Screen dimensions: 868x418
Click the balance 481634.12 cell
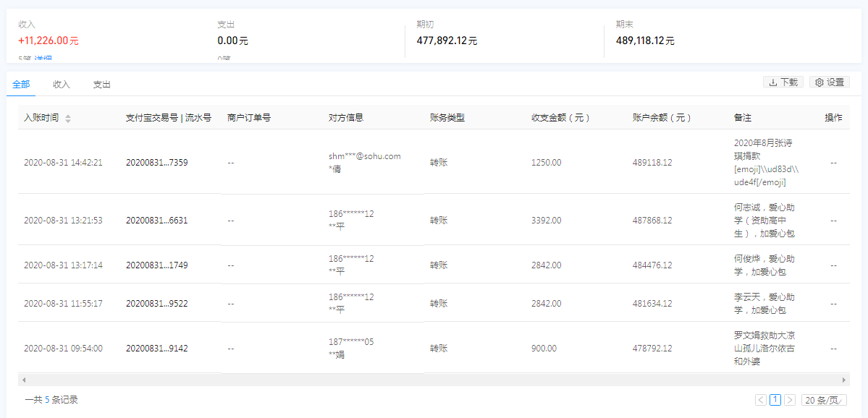pyautogui.click(x=652, y=304)
